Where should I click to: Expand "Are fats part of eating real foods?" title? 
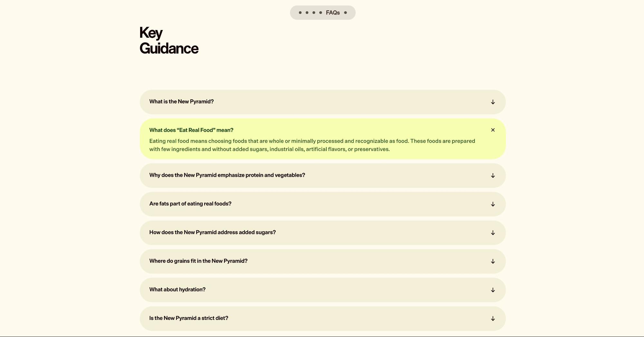point(190,204)
